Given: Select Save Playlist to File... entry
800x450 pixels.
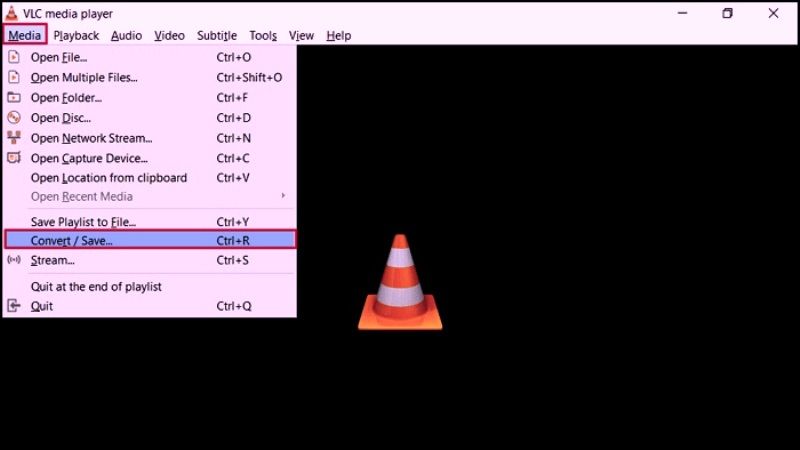Looking at the screenshot, I should (149, 221).
